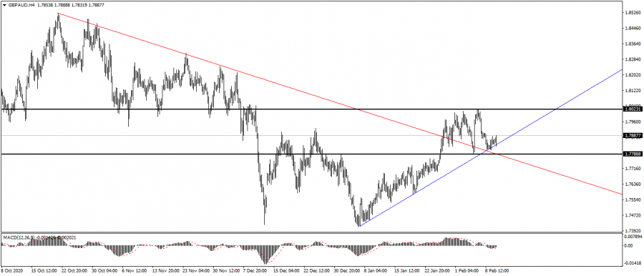644x276 pixels.
Task: Click the 1.73920 price scale value
Action: click(633, 231)
